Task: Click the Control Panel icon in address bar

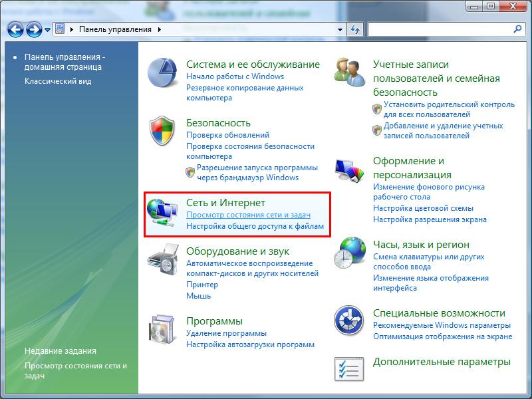Action: (60, 29)
